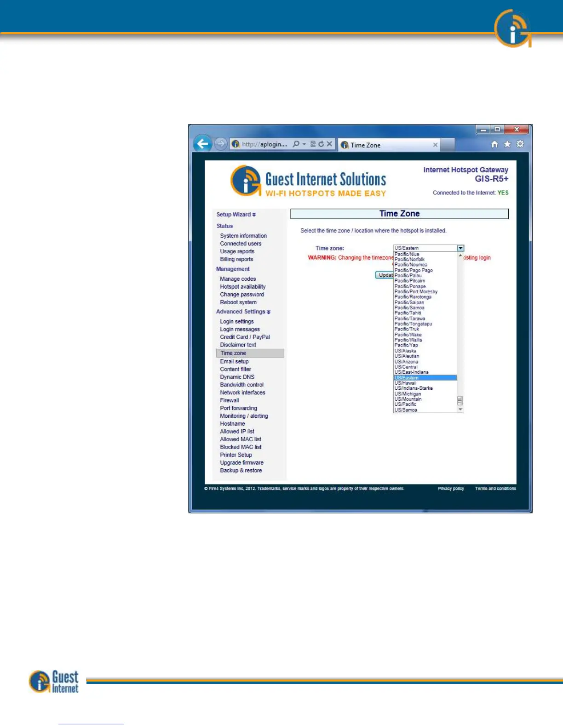Image resolution: width=563 pixels, height=728 pixels.
Task: Click the browser Back arrow button
Action: [202, 144]
